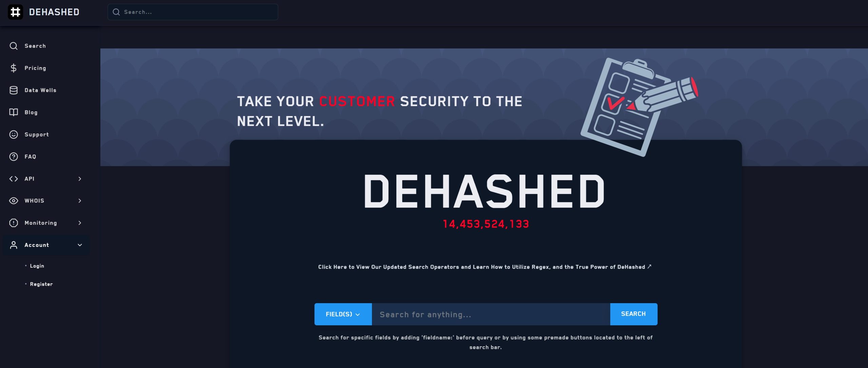
Task: Expand the API submenu chevron
Action: pyautogui.click(x=80, y=178)
